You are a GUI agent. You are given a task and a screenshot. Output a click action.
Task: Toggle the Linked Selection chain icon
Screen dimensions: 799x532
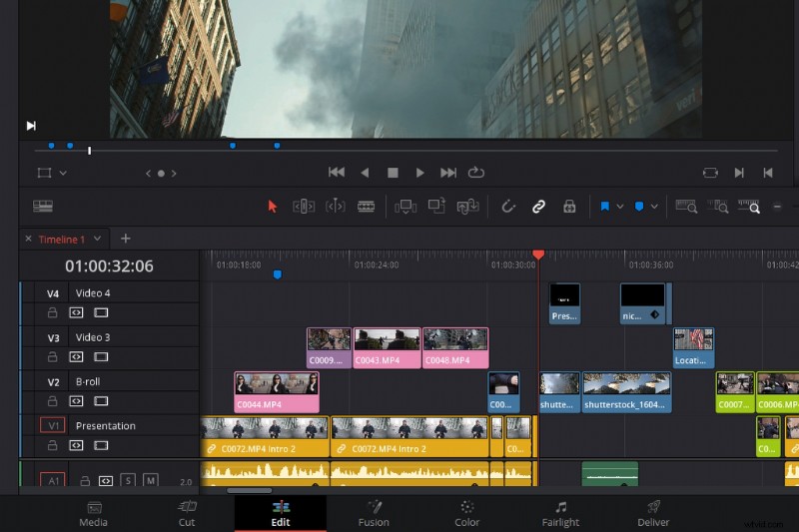(x=538, y=207)
